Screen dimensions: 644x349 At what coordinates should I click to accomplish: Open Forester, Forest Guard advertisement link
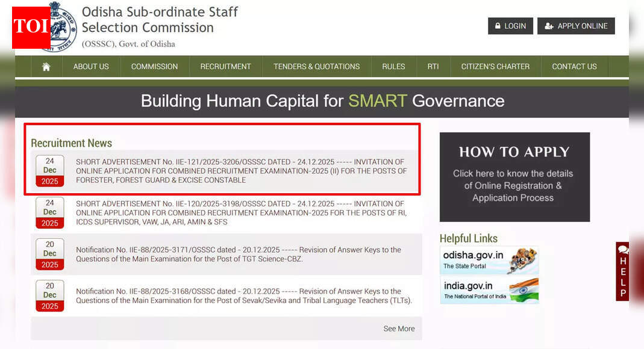click(241, 171)
